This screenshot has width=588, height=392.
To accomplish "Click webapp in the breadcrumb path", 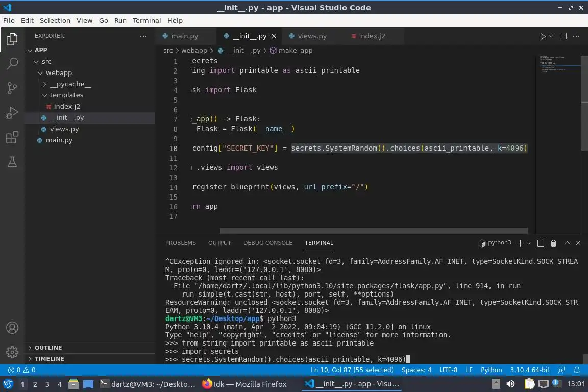I will pyautogui.click(x=194, y=50).
